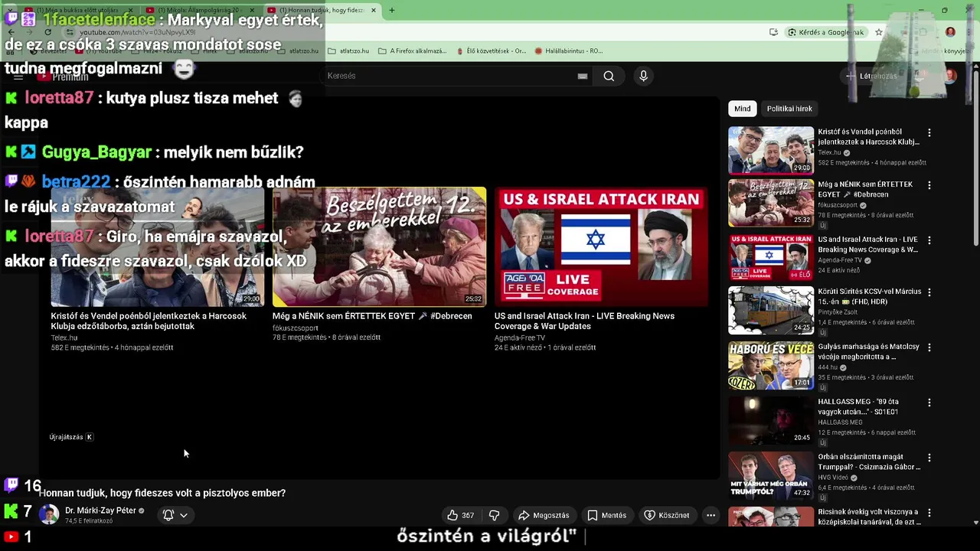Open the Halállabirintus bookmark
Screen dimensions: 980x551
pos(569,51)
